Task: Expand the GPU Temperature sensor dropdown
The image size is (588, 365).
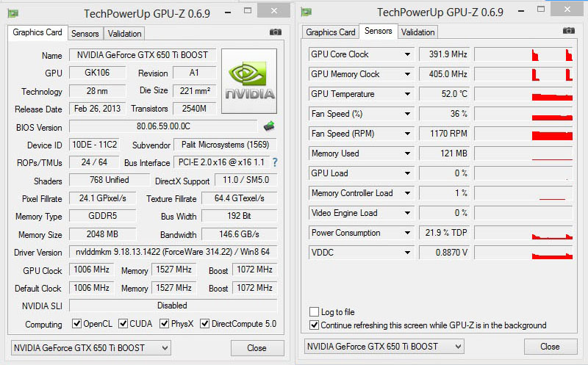Action: point(407,94)
